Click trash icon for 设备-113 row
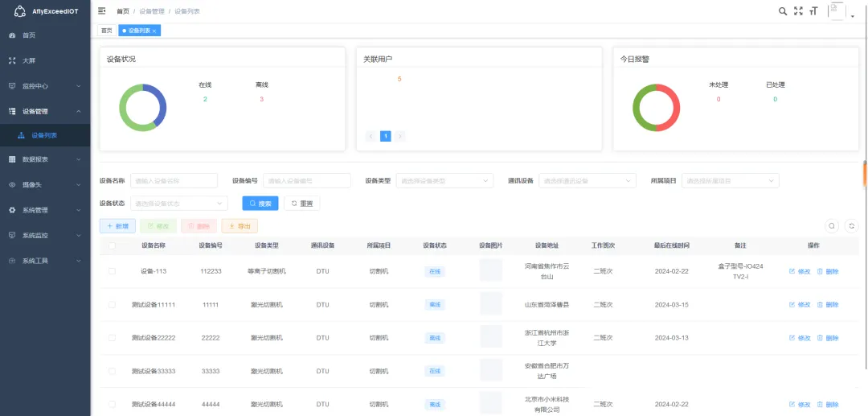This screenshot has width=868, height=416. [820, 271]
